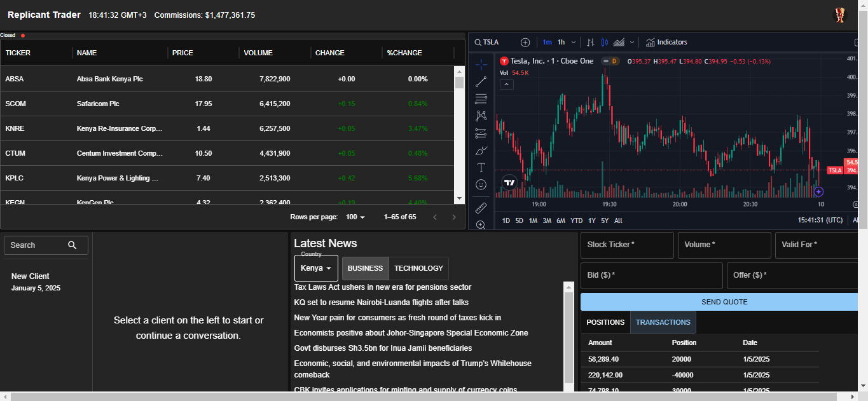Choose the chart patterns drawing tool
868x401 pixels.
(481, 116)
